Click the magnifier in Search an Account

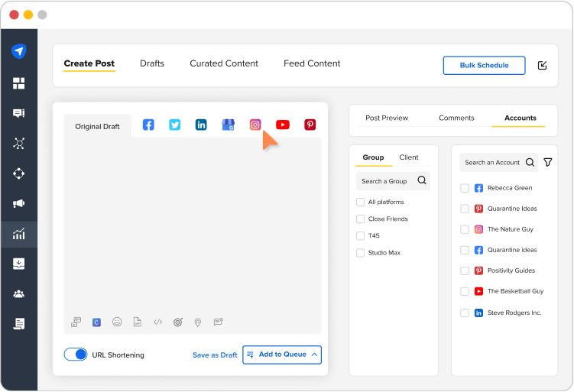click(x=530, y=162)
